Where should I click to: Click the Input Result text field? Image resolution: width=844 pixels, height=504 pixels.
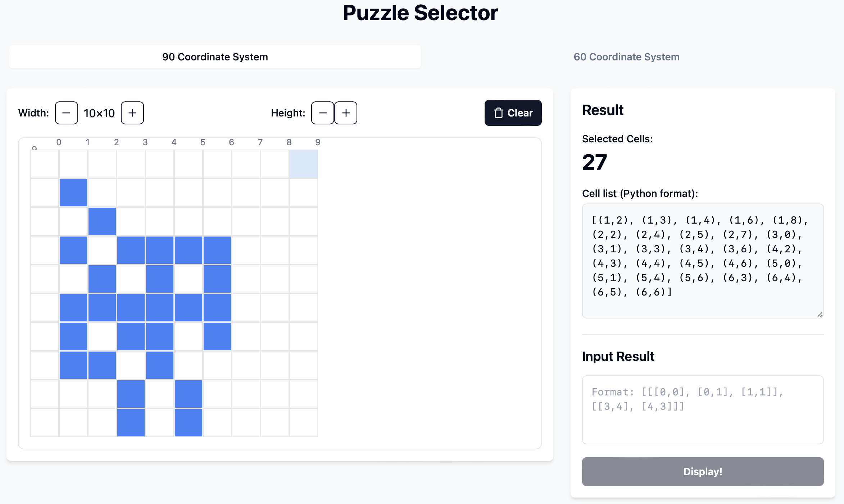pyautogui.click(x=702, y=409)
